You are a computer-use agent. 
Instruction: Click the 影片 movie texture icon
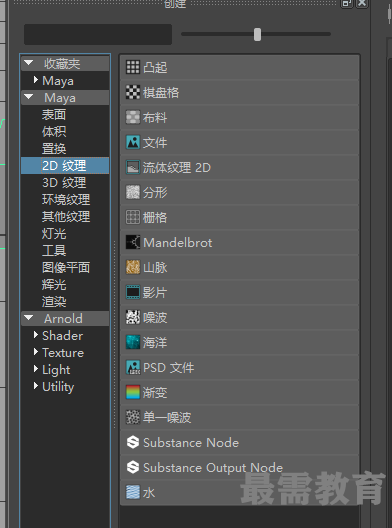pyautogui.click(x=133, y=292)
